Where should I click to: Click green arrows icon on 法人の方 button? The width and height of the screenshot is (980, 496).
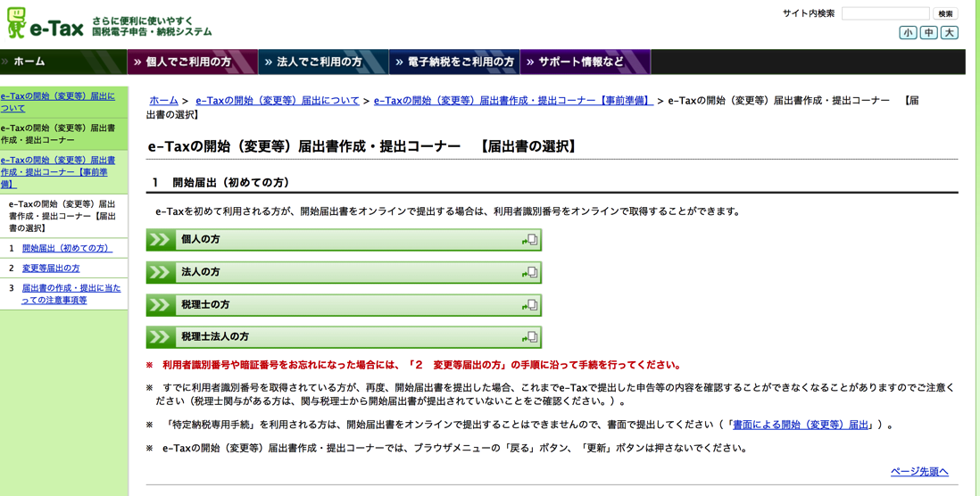tap(160, 272)
